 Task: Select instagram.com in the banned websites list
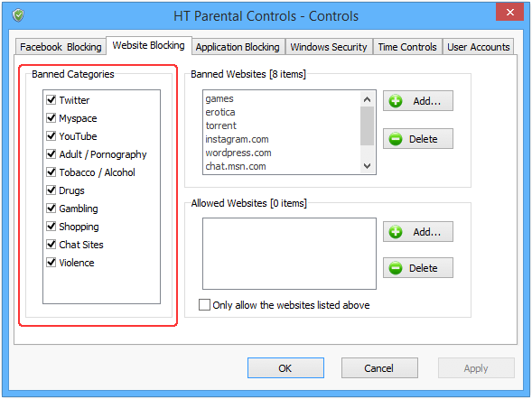click(237, 139)
